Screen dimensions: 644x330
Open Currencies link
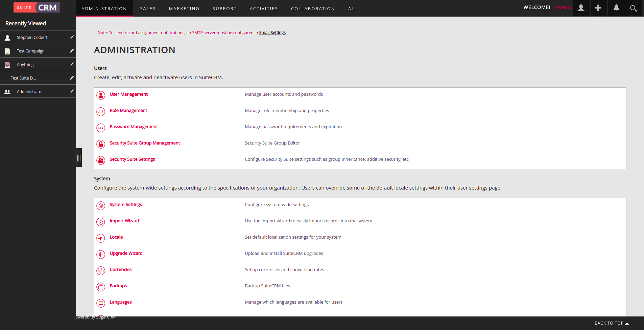point(121,270)
